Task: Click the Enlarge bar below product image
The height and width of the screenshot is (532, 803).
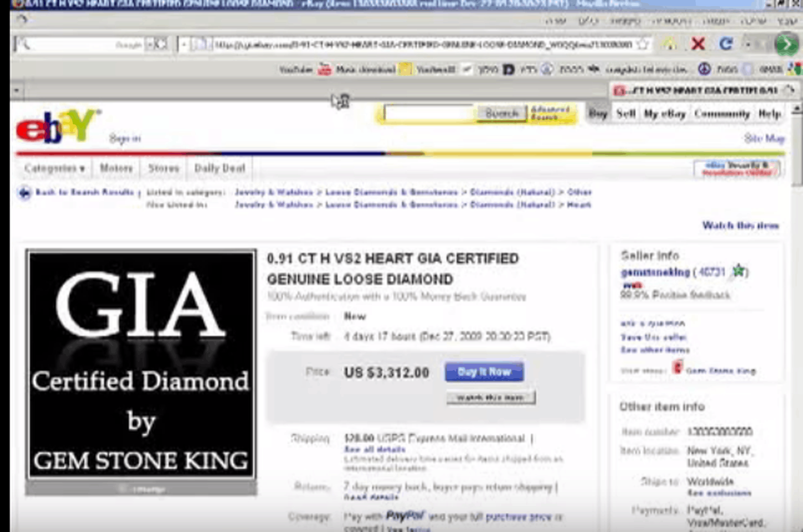Action: click(141, 489)
